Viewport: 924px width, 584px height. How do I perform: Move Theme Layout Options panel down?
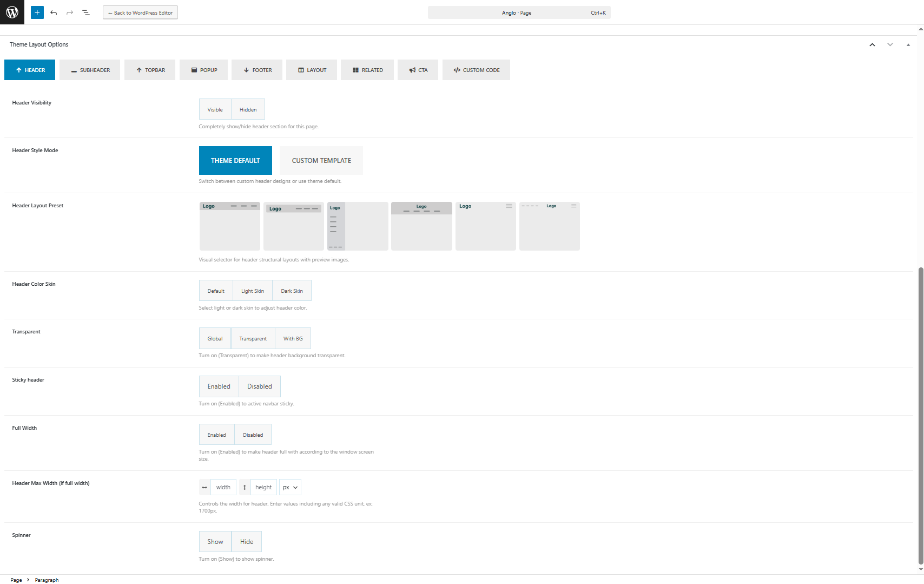click(890, 45)
